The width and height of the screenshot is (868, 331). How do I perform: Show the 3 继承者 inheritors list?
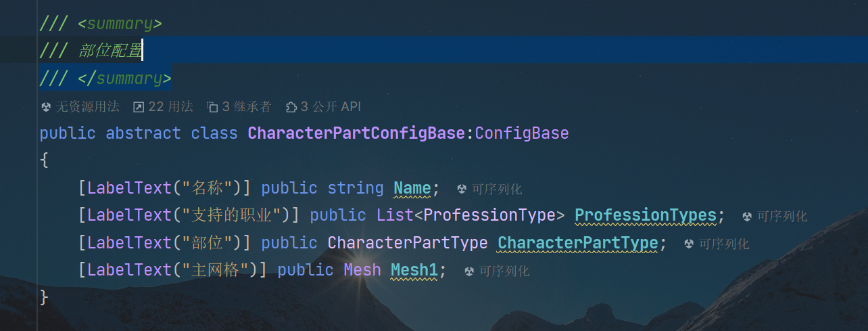tap(247, 107)
